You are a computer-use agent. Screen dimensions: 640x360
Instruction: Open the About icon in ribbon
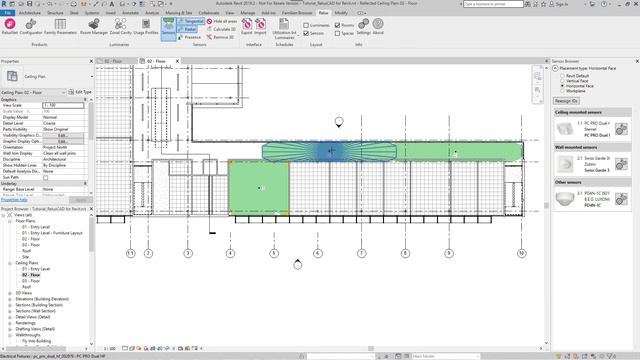pos(378,26)
